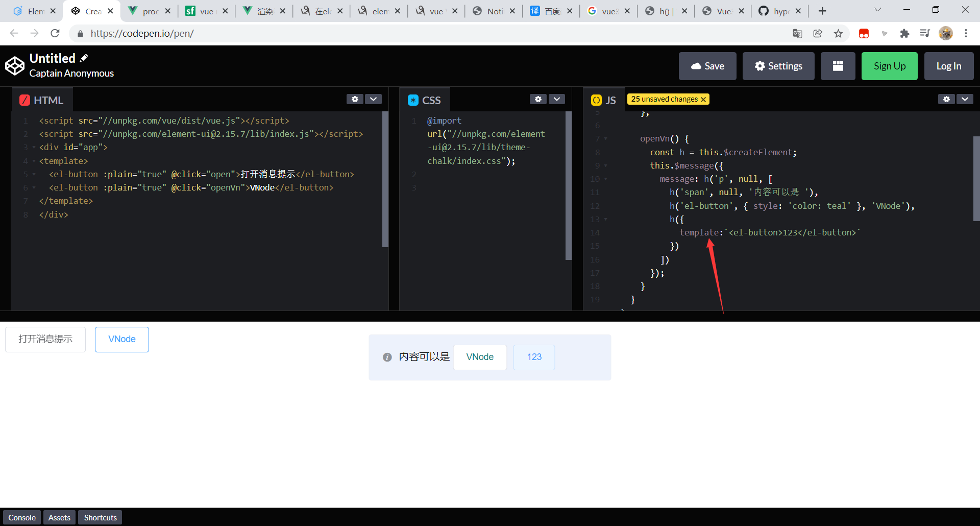Bookmark this page star
980x526 pixels.
[838, 33]
